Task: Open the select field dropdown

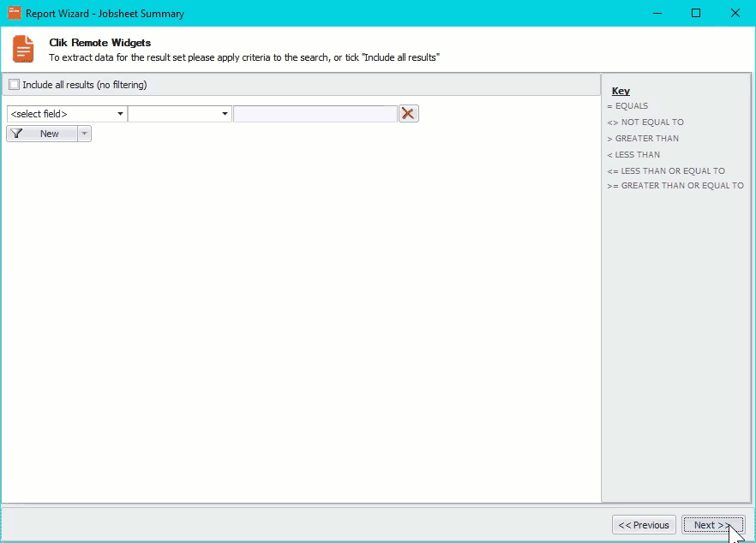Action: [x=64, y=112]
